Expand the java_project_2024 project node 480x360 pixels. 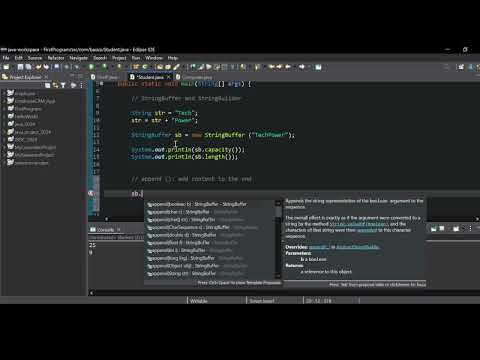4,132
